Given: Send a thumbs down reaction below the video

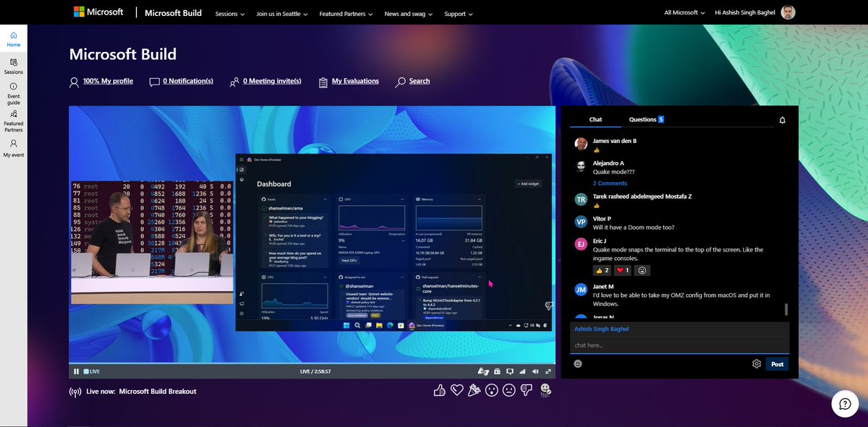Looking at the screenshot, I should 526,390.
